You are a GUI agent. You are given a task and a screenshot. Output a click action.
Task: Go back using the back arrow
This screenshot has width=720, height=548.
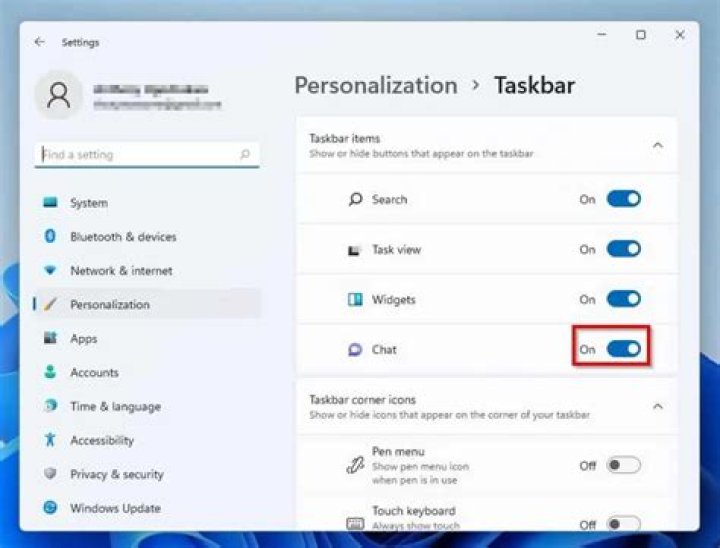click(39, 42)
